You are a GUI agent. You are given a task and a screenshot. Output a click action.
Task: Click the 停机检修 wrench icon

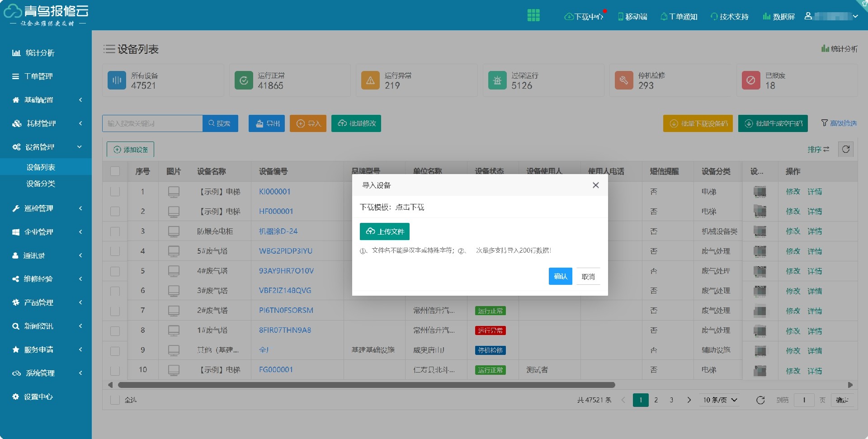[x=624, y=80]
